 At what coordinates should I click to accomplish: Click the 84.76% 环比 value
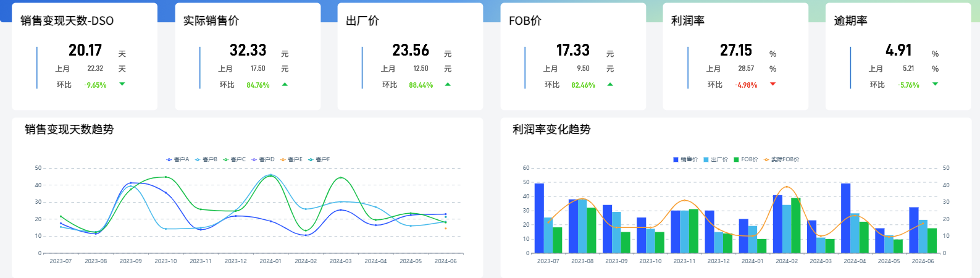pyautogui.click(x=258, y=85)
